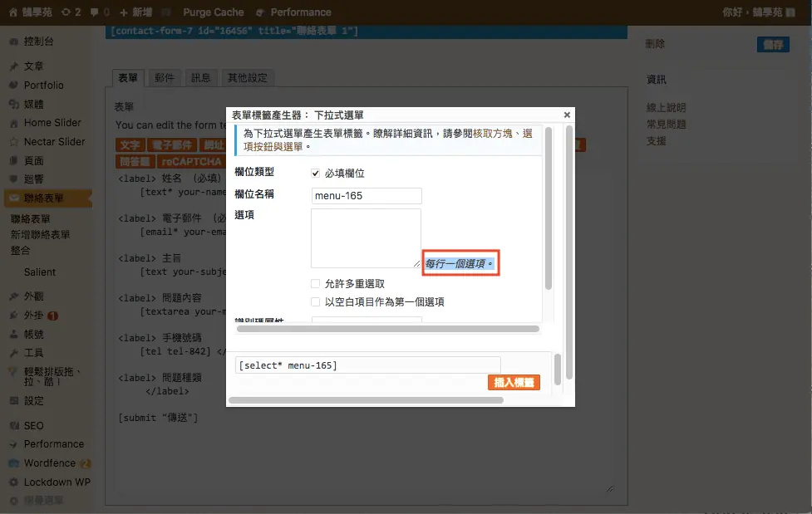Open Lockdown WP in the sidebar
The image size is (812, 514).
tap(57, 482)
